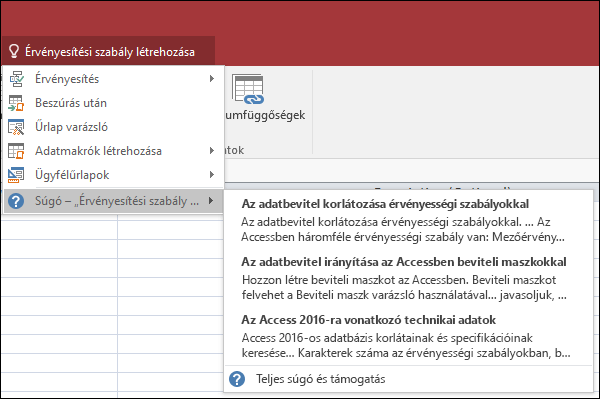
Task: Click the Súgó question mark icon
Action: pos(16,201)
